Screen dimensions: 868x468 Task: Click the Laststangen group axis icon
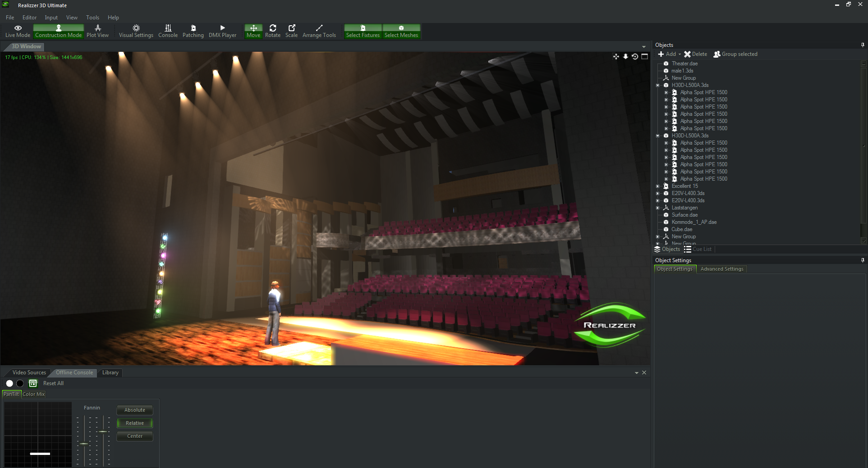tap(666, 208)
